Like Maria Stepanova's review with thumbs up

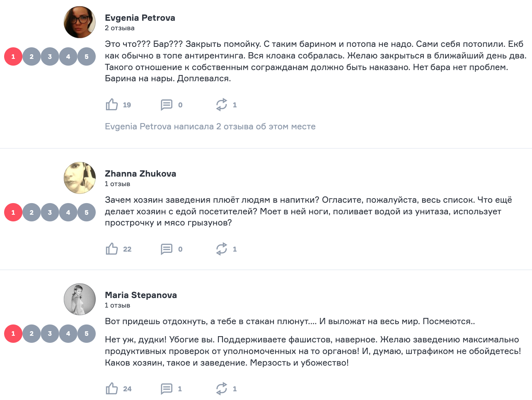tap(112, 388)
